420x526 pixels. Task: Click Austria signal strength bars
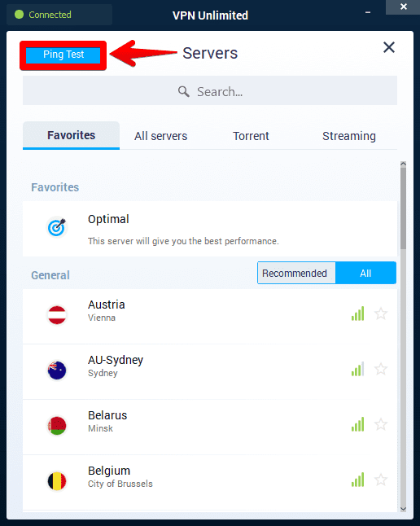pos(357,313)
